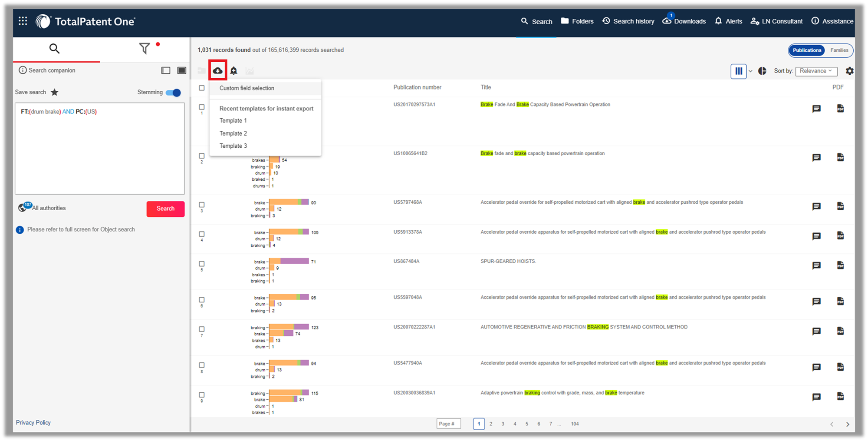868x441 pixels.
Task: Switch to split-pane layout icon
Action: (166, 70)
